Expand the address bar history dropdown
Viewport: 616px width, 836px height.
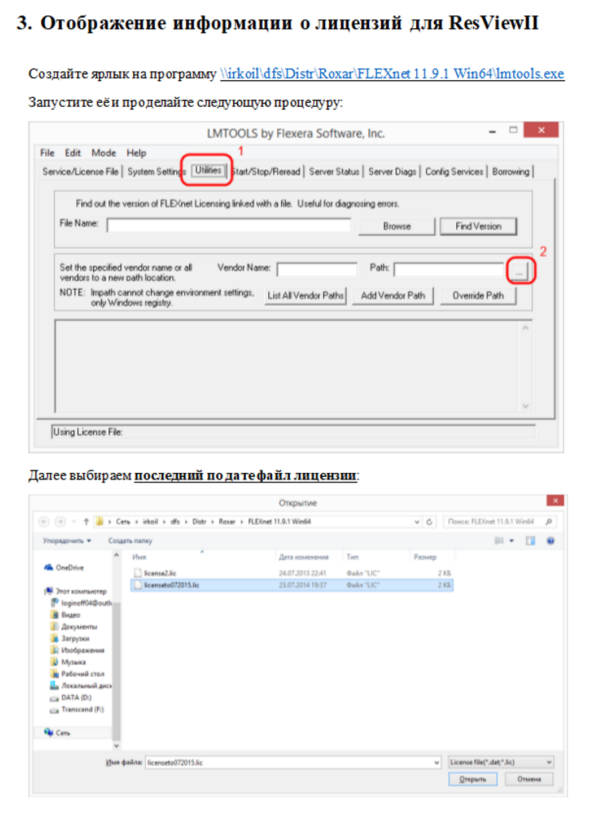417,522
